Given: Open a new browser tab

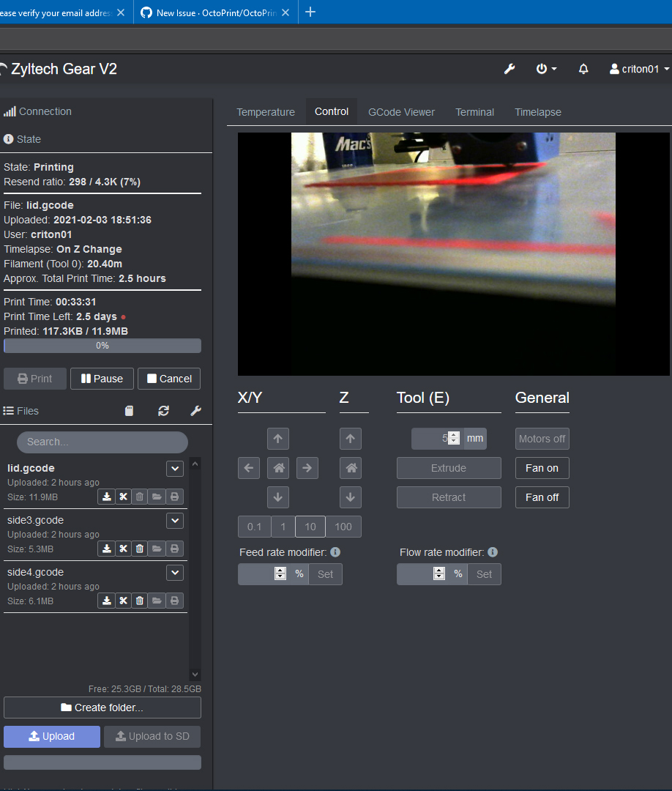Looking at the screenshot, I should (x=310, y=12).
